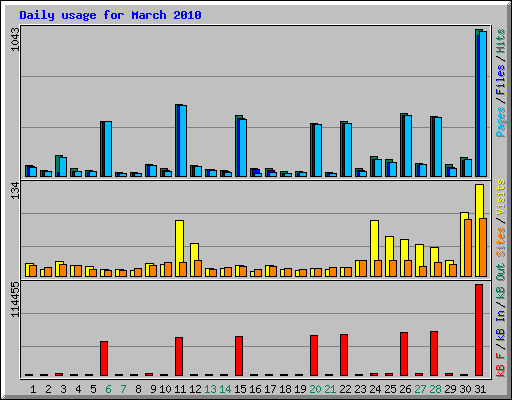Select the 134 axis value
The width and height of the screenshot is (512, 400).
(15, 191)
